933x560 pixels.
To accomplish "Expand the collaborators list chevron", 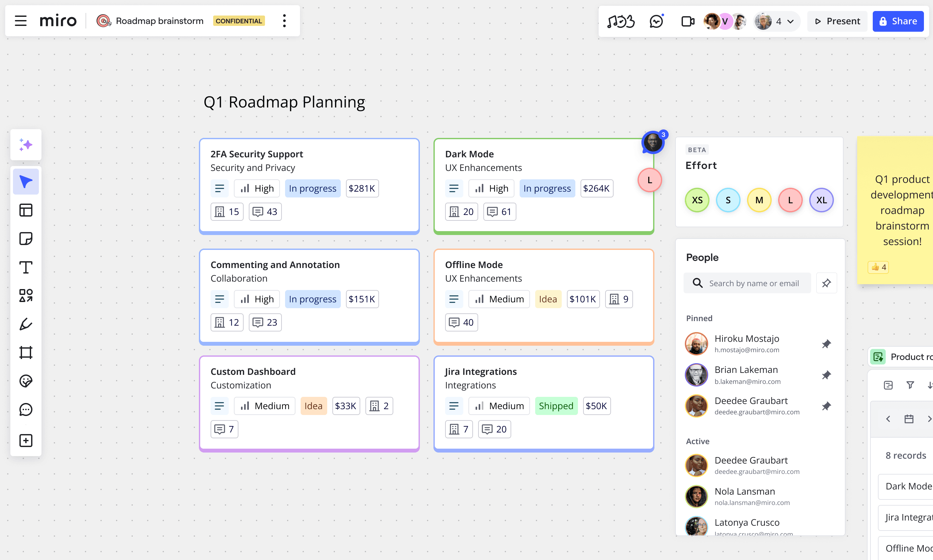I will pyautogui.click(x=790, y=21).
